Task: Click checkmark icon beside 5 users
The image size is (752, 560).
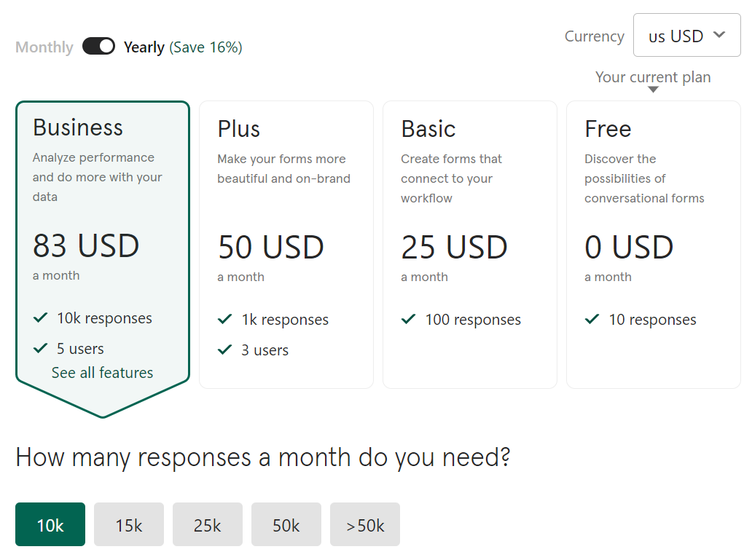Action: 40,348
